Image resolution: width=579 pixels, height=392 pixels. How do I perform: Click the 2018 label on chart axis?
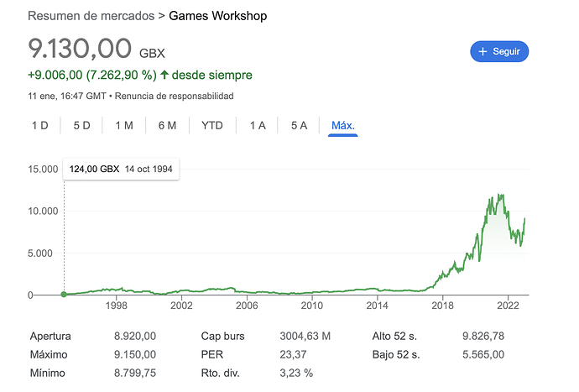[x=442, y=306]
